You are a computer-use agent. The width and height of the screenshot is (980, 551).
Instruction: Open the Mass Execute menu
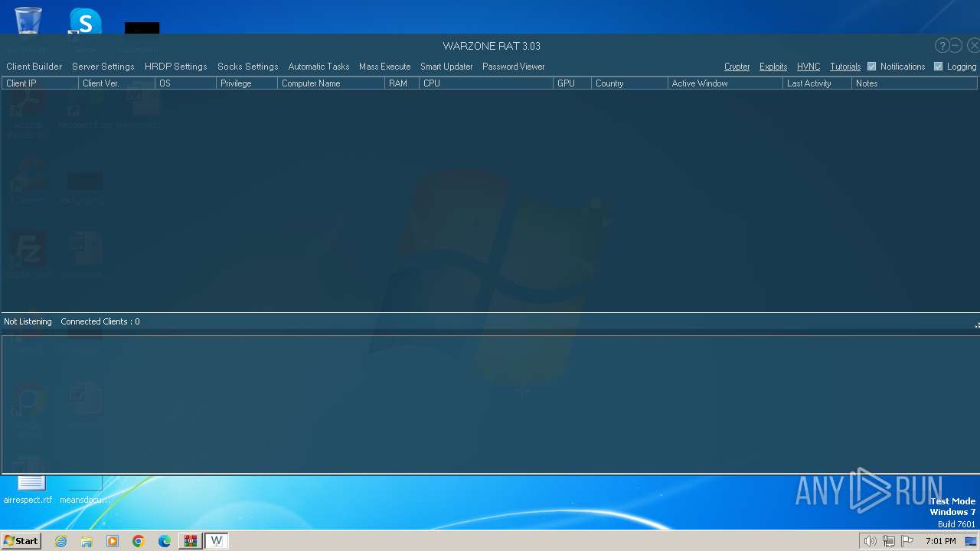click(385, 67)
